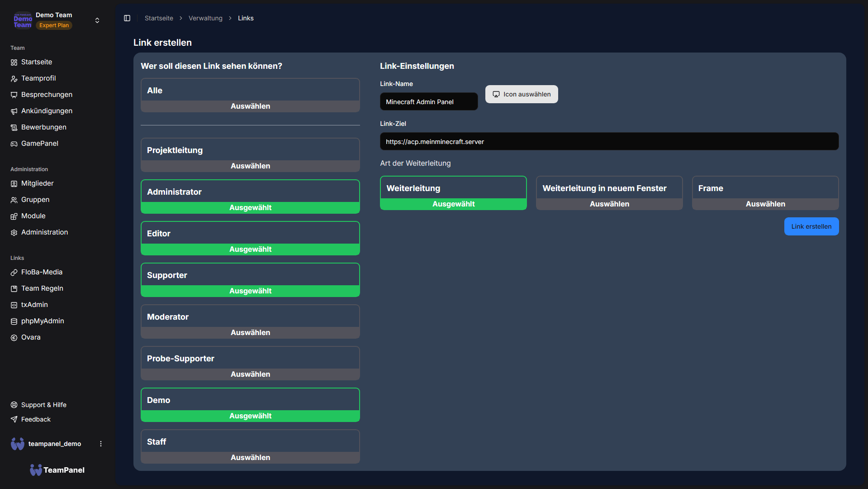Click the Startseite dashboard icon in sidebar

pyautogui.click(x=14, y=62)
